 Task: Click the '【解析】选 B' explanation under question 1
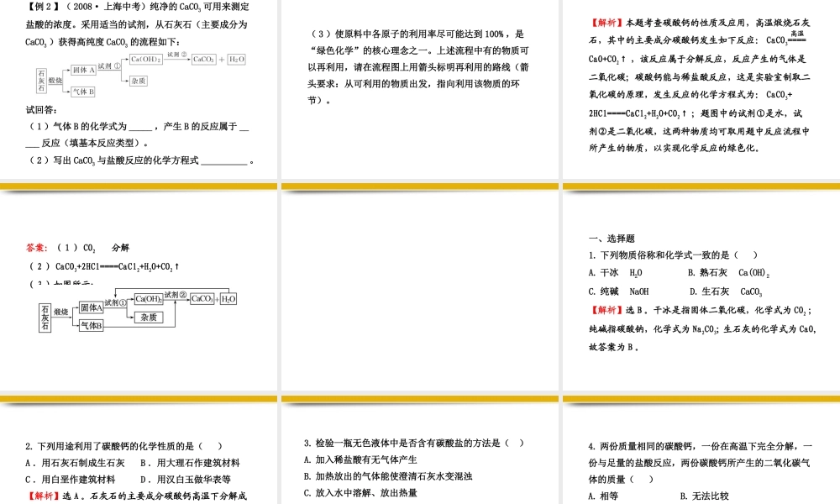coord(703,328)
